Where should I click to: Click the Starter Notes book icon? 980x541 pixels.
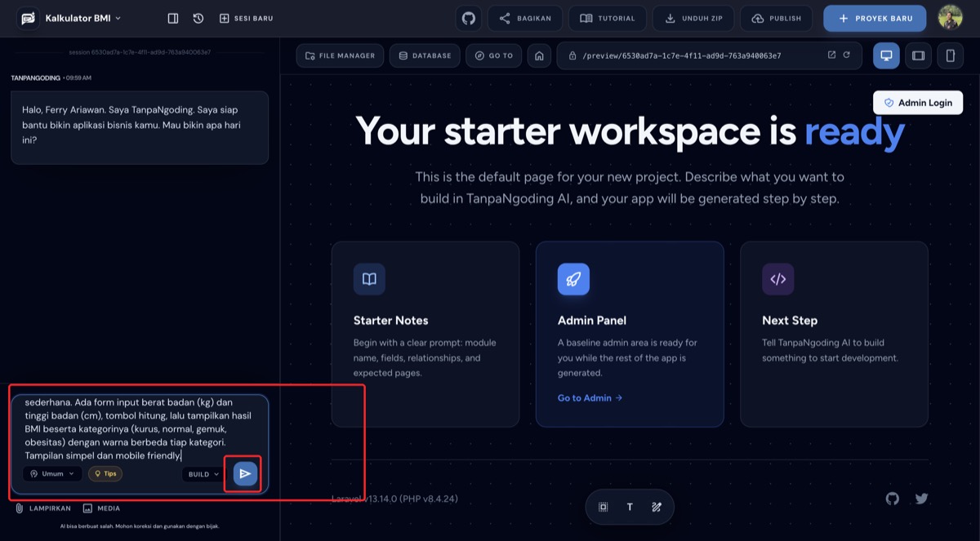click(369, 279)
